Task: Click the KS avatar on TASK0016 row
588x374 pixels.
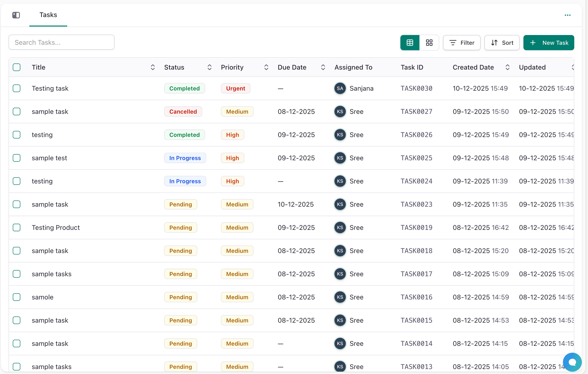Action: pos(340,297)
